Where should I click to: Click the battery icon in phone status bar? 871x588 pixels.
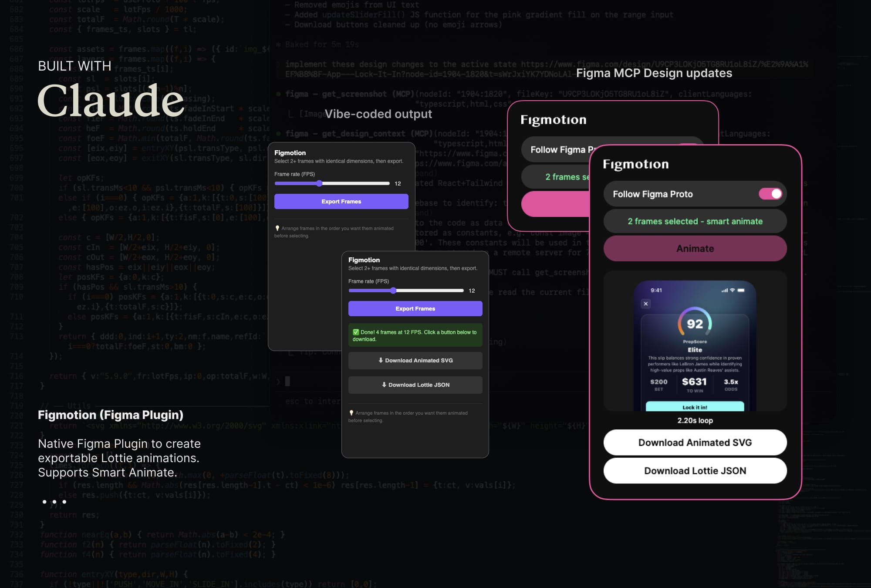(x=741, y=290)
